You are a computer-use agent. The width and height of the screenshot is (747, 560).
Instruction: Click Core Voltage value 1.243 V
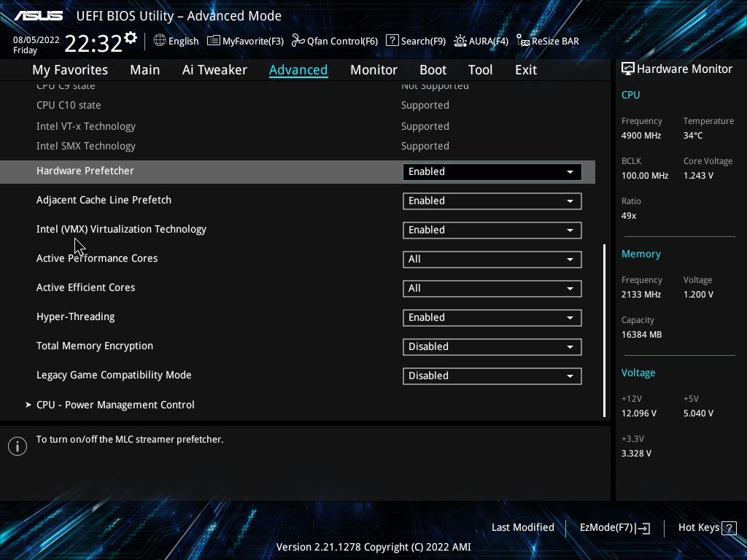point(698,176)
